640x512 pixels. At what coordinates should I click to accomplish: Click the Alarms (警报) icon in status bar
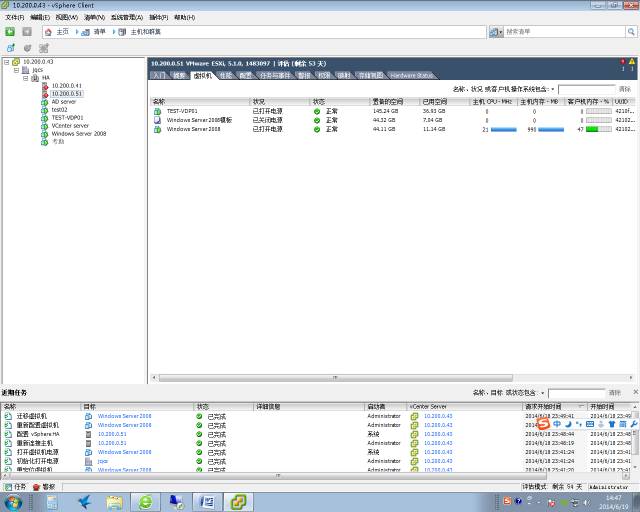click(36, 487)
